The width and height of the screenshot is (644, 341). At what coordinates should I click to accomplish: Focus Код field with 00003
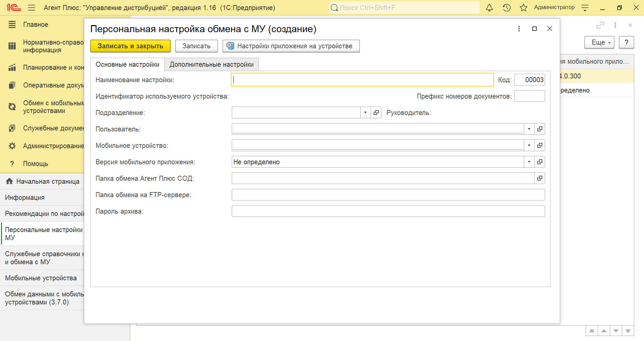530,80
